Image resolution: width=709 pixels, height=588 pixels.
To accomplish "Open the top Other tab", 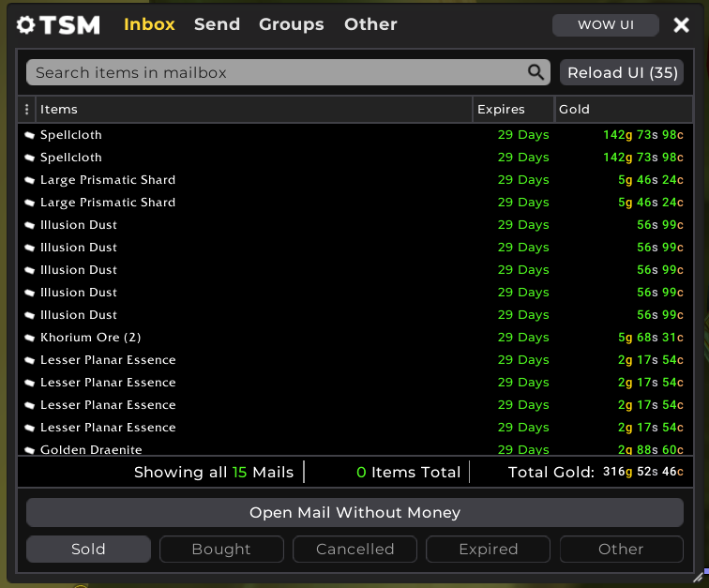I will [x=370, y=24].
